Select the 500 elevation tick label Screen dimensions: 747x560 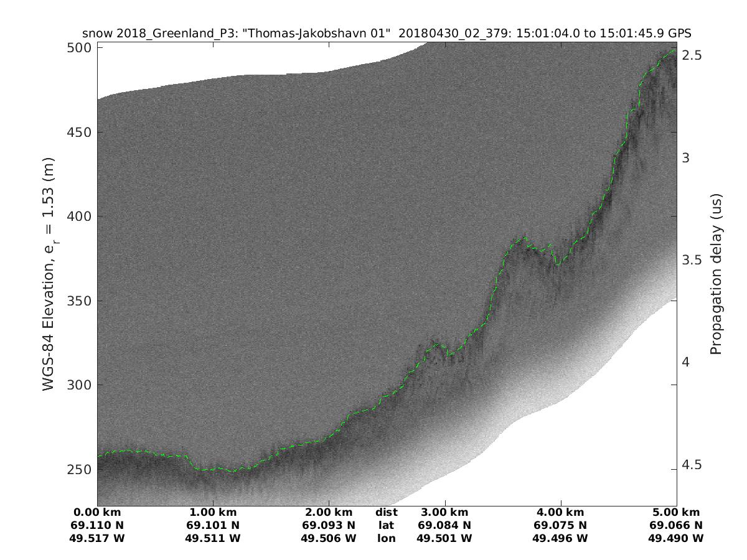(x=79, y=49)
